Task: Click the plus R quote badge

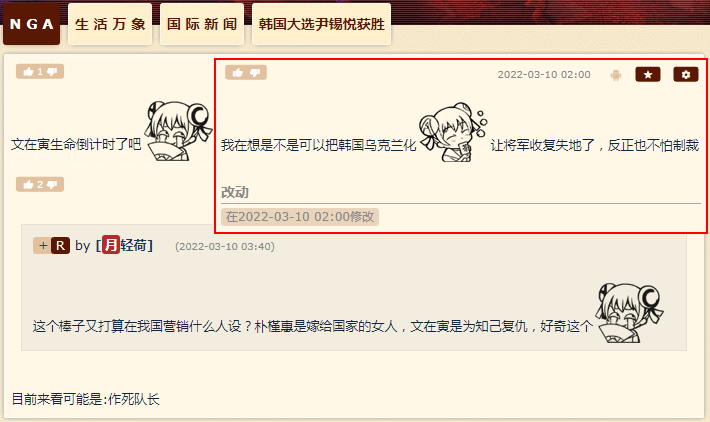Action: coord(52,245)
